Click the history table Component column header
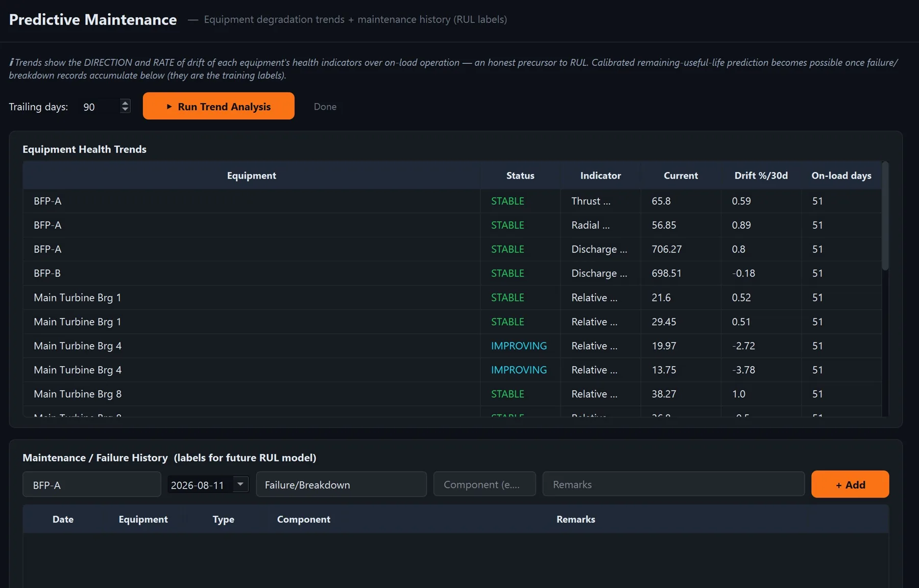 [x=303, y=519]
